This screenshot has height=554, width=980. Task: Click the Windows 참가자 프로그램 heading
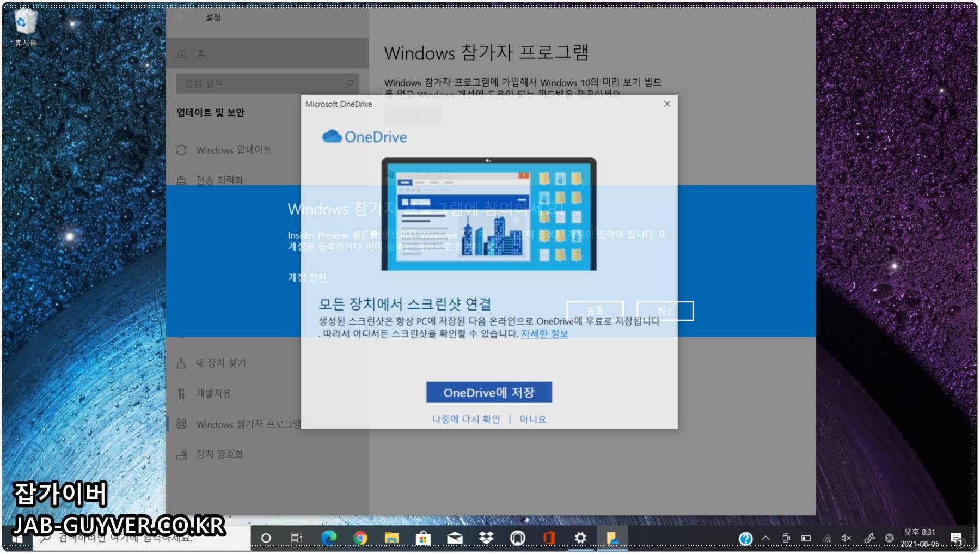coord(486,53)
